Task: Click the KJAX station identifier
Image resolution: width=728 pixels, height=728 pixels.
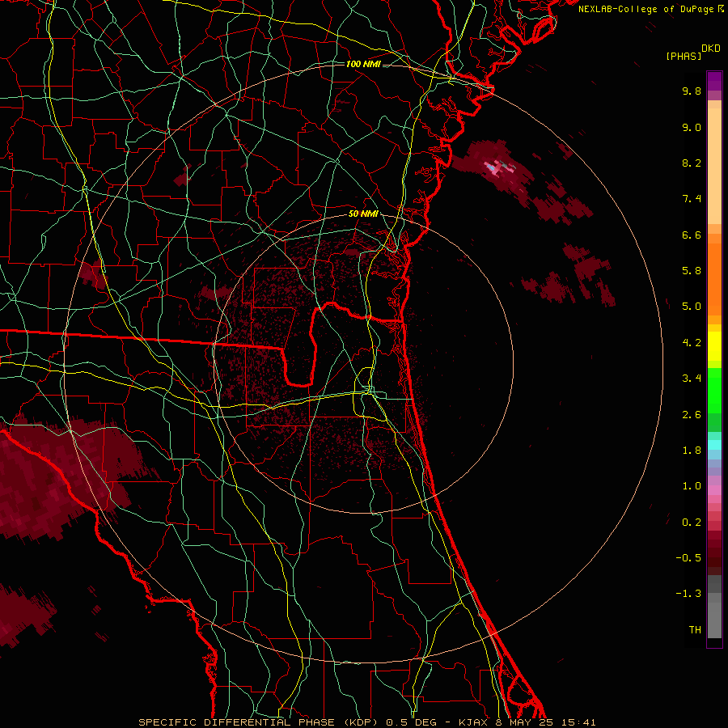Action: [474, 722]
